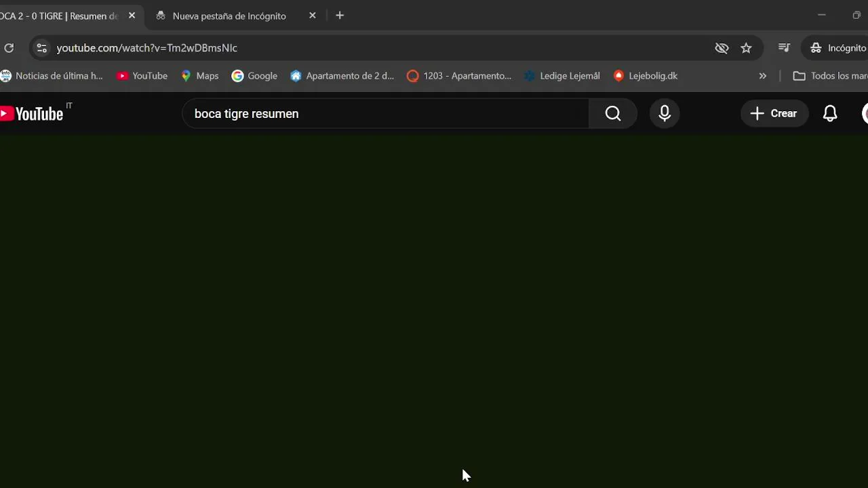Close the Boca Tigre Resumen tab
868x488 pixels.
[x=132, y=16]
